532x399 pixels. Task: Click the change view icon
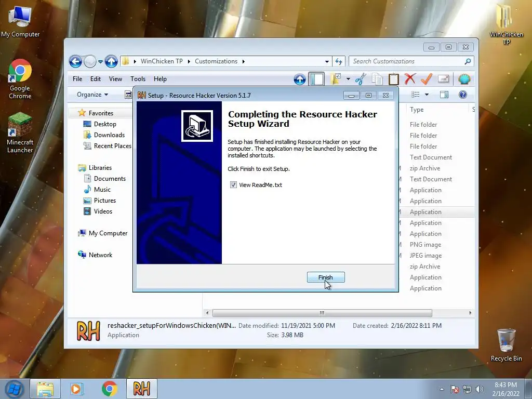pyautogui.click(x=415, y=95)
